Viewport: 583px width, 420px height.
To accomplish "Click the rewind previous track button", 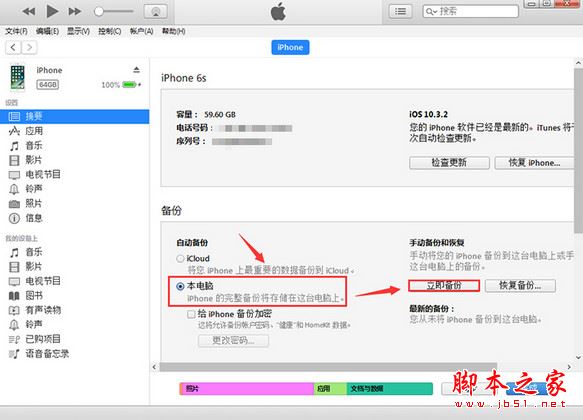I will tap(29, 12).
